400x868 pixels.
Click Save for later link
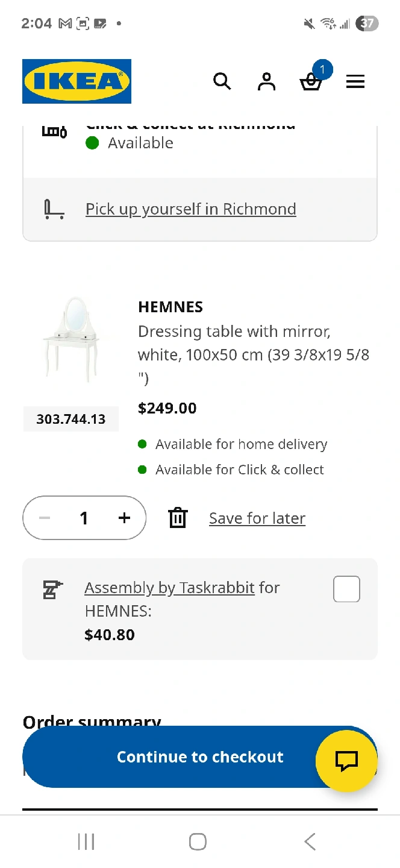(x=257, y=518)
